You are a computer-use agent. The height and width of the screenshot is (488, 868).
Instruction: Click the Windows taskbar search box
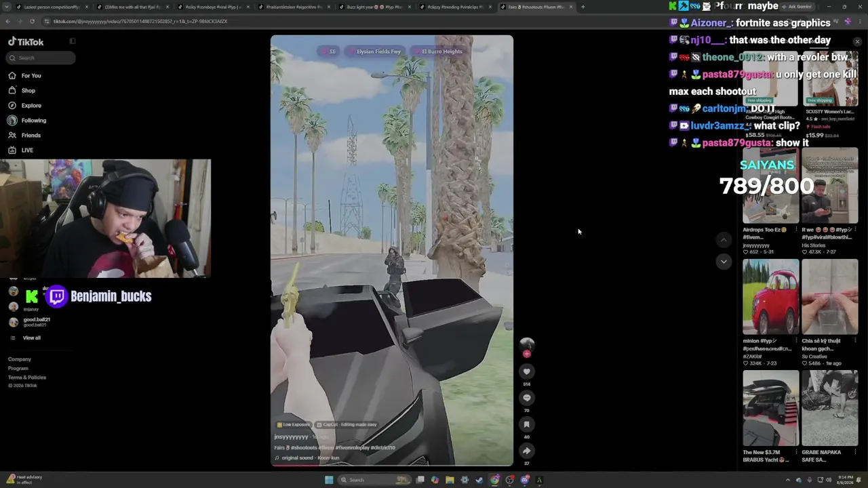pos(374,480)
